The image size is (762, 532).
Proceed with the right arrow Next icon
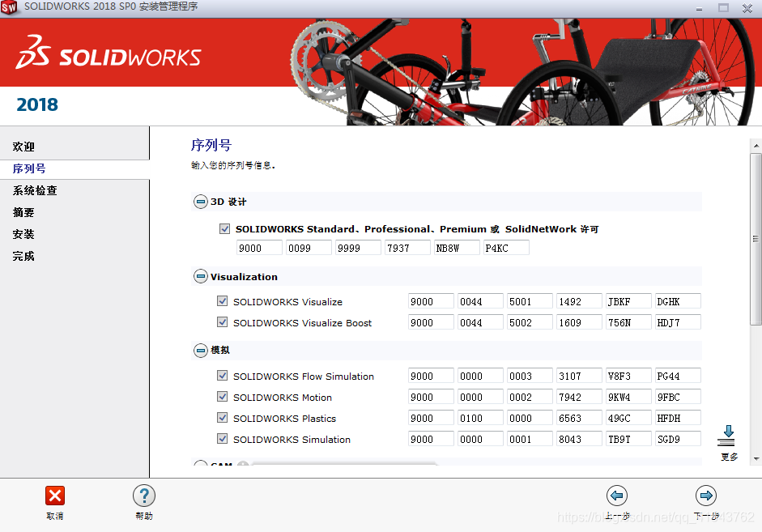705,496
